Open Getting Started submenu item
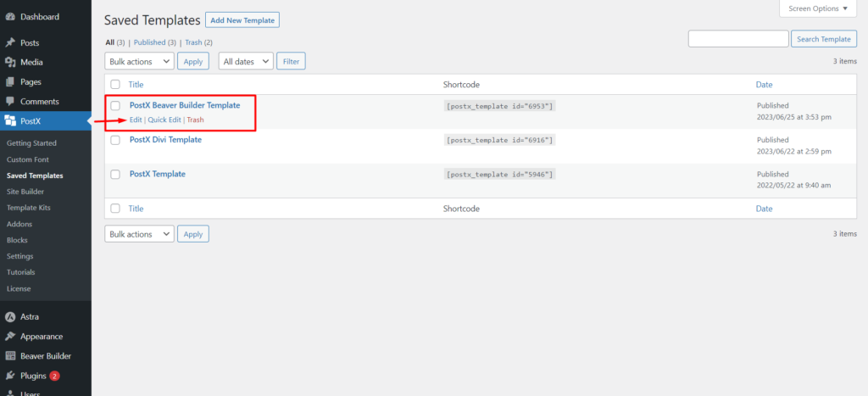Image resolution: width=868 pixels, height=396 pixels. [31, 143]
